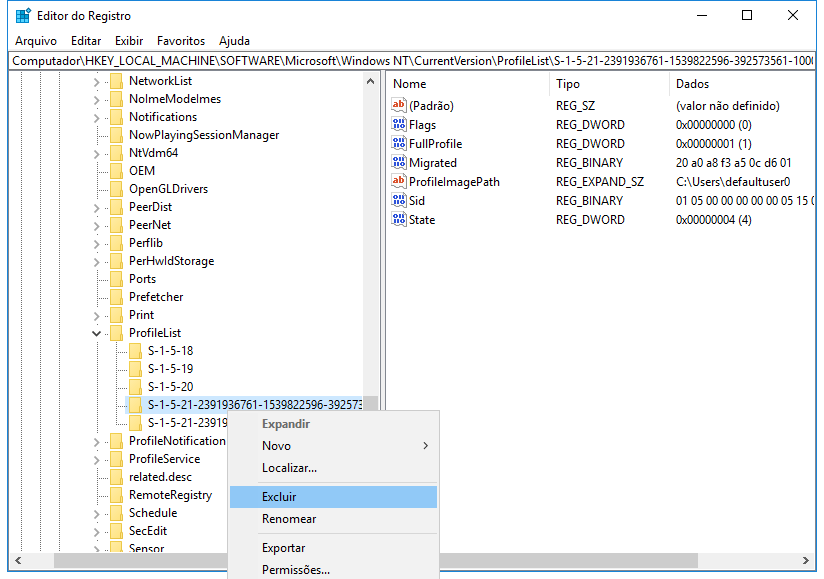This screenshot has width=824, height=579.
Task: Click the Nome column header
Action: [x=410, y=84]
